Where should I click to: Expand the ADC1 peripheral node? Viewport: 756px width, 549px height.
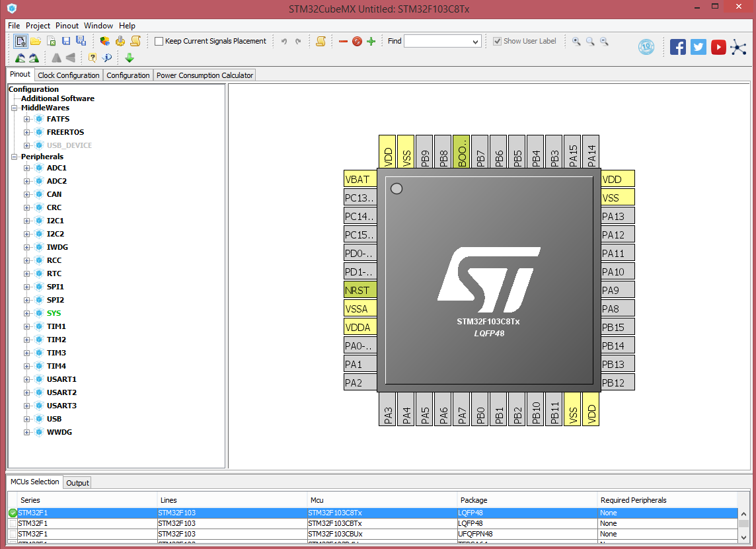coord(27,168)
